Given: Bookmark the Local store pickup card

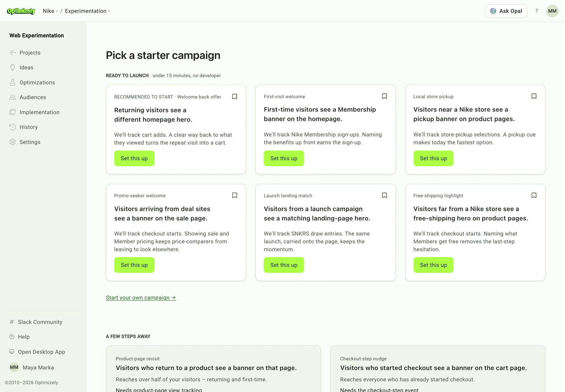Looking at the screenshot, I should point(534,96).
